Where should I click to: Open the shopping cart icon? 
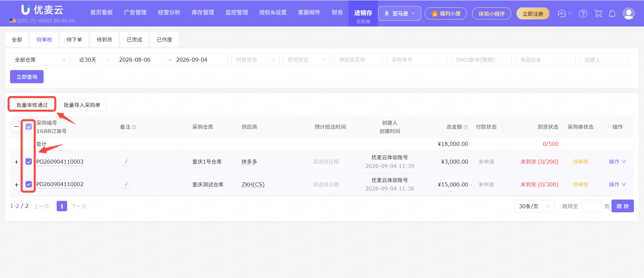[598, 13]
